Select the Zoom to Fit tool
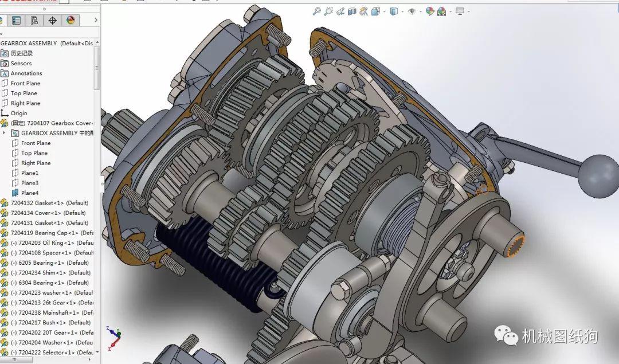The image size is (619, 364). point(316,10)
